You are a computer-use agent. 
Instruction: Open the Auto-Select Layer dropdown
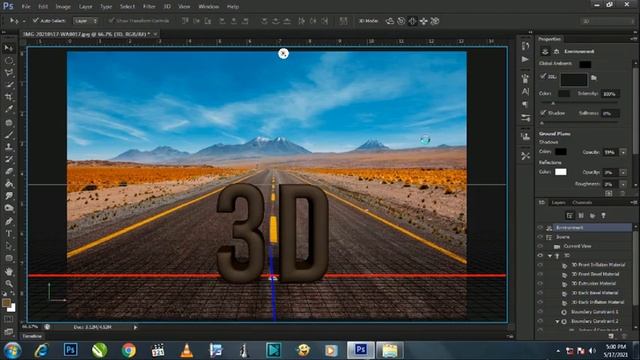point(86,21)
